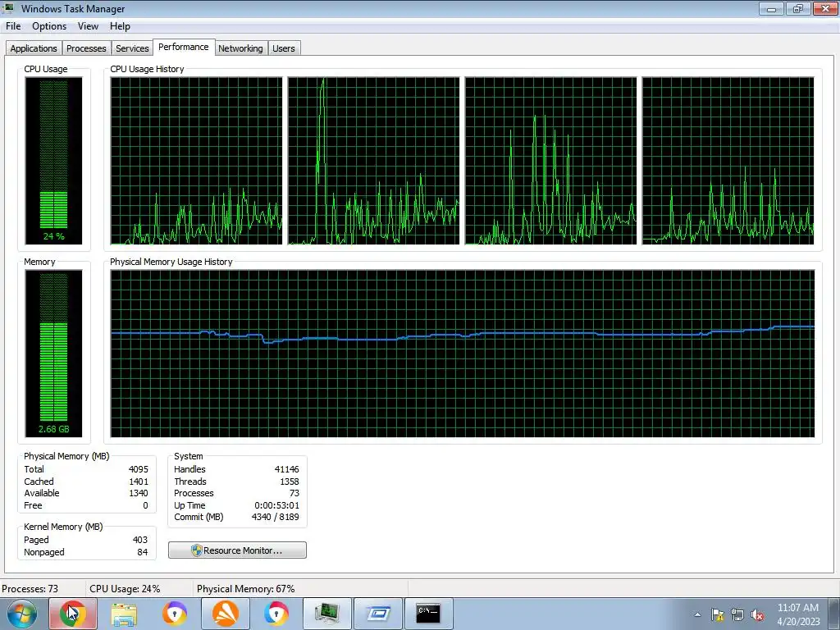
Task: Click the Threads value 1358
Action: point(290,482)
